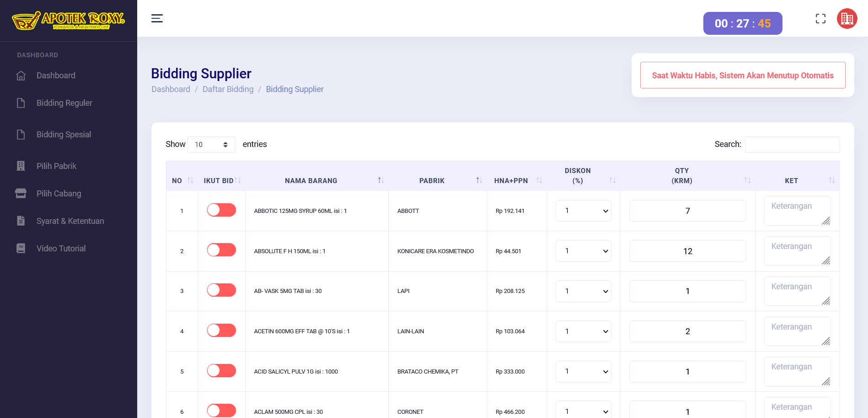Viewport: 868px width, 418px height.
Task: Click the Video Tutorial book icon
Action: coord(21,248)
